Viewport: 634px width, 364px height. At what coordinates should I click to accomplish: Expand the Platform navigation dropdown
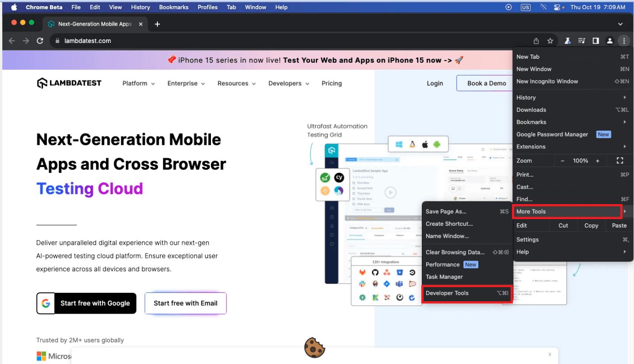[x=139, y=83]
